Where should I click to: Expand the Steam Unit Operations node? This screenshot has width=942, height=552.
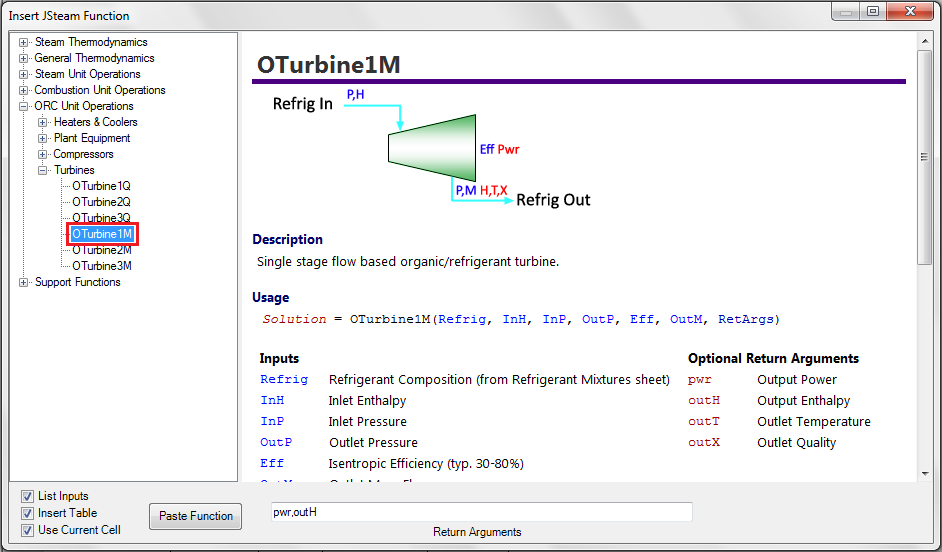(x=23, y=74)
